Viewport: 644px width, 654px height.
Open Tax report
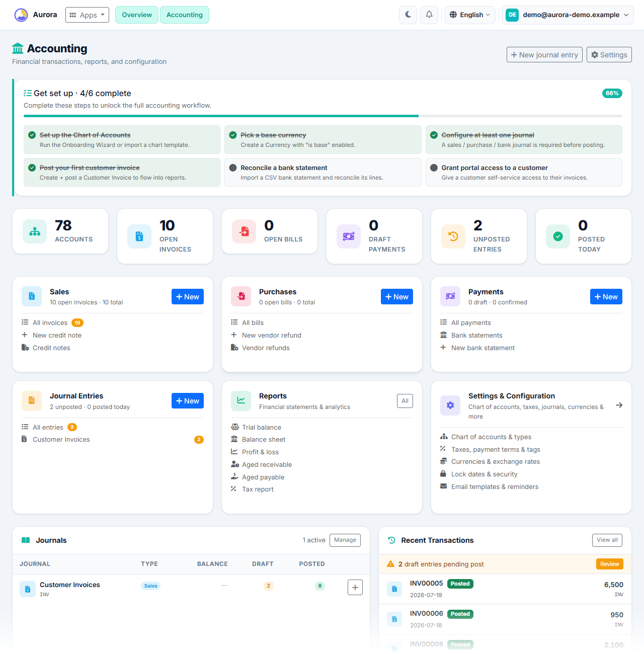(x=258, y=489)
